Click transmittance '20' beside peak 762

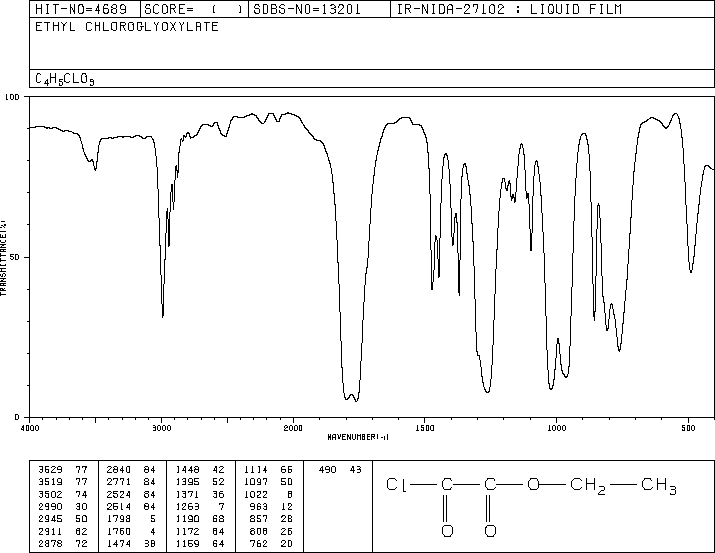[x=286, y=544]
